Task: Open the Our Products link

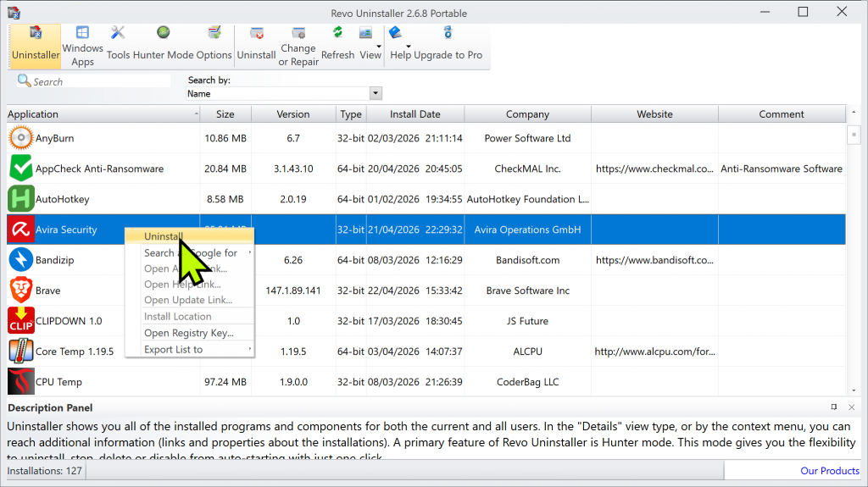Action: point(830,470)
